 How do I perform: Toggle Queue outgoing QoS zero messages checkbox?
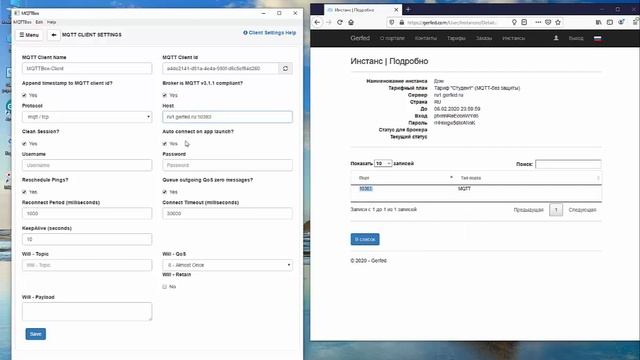coord(165,192)
